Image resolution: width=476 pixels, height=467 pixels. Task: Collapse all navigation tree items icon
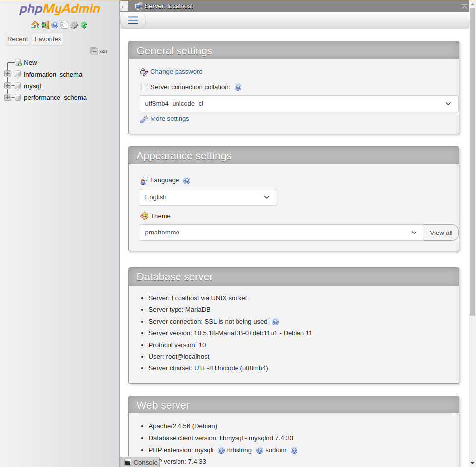(x=94, y=51)
